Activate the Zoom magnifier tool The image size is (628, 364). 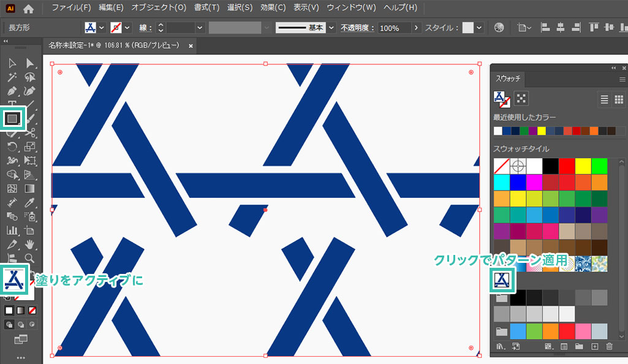pyautogui.click(x=29, y=258)
